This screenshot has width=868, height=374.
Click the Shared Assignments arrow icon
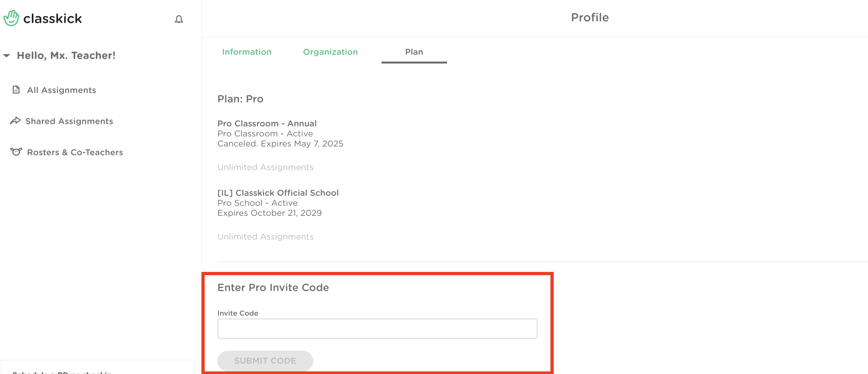[15, 121]
